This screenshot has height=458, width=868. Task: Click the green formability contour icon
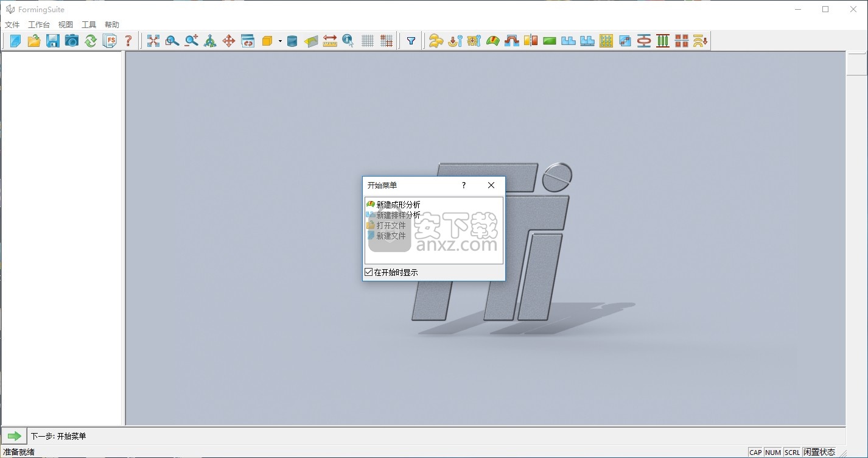click(x=492, y=41)
